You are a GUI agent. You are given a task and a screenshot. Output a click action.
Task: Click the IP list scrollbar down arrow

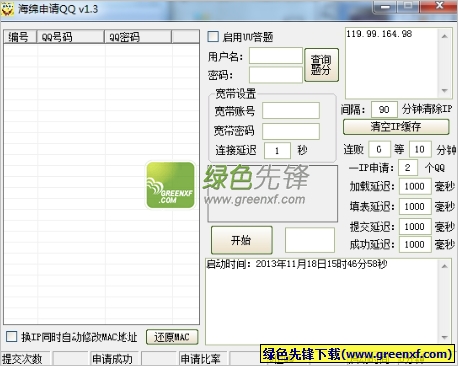[445, 90]
